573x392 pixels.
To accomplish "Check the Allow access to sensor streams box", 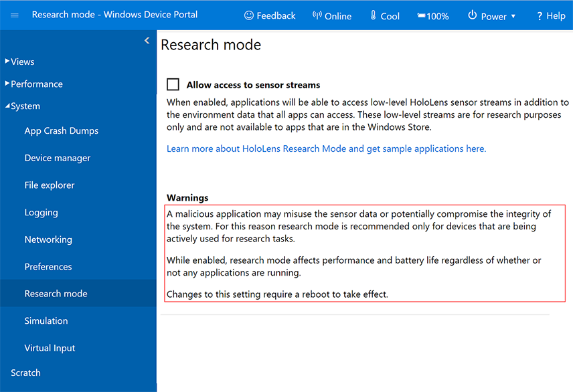I will point(173,84).
